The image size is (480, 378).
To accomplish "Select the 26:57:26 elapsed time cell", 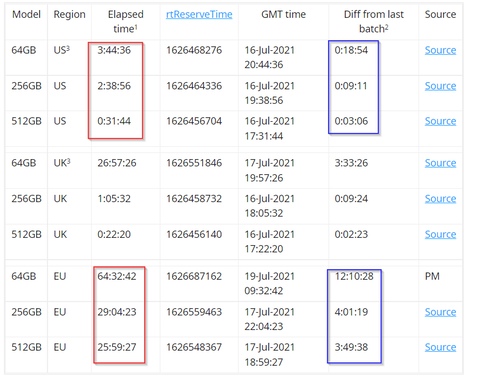I will [117, 163].
